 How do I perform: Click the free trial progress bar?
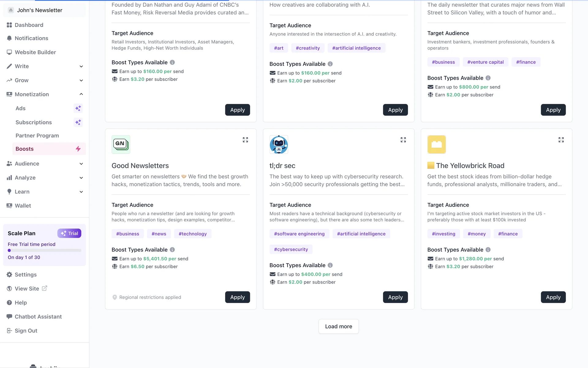[x=44, y=251]
